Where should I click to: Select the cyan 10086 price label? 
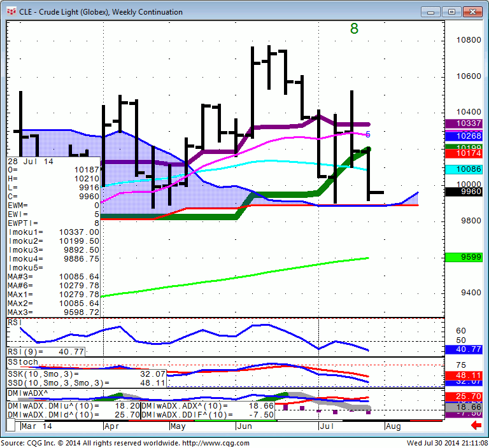[x=464, y=169]
